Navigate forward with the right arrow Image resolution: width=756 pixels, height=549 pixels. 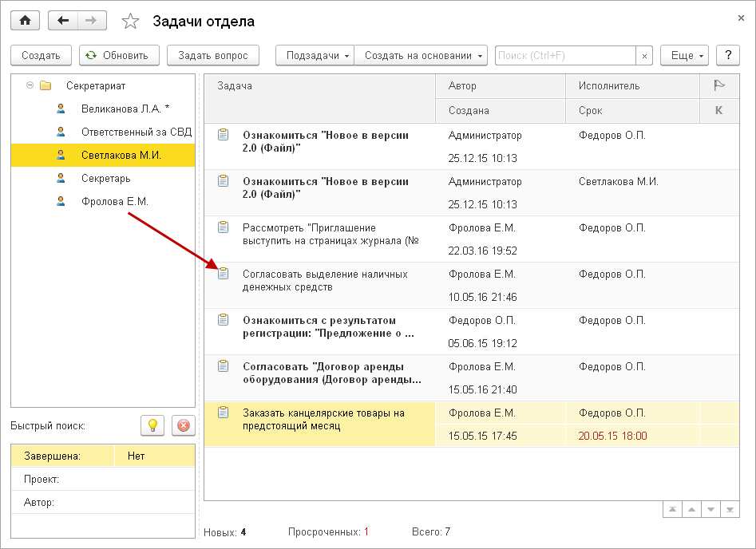coord(92,21)
